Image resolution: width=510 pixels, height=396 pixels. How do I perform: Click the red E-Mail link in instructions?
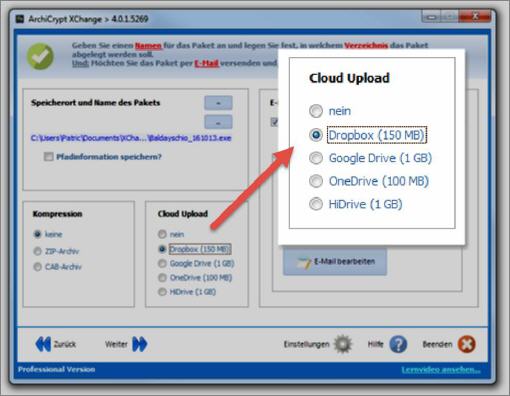click(x=207, y=63)
